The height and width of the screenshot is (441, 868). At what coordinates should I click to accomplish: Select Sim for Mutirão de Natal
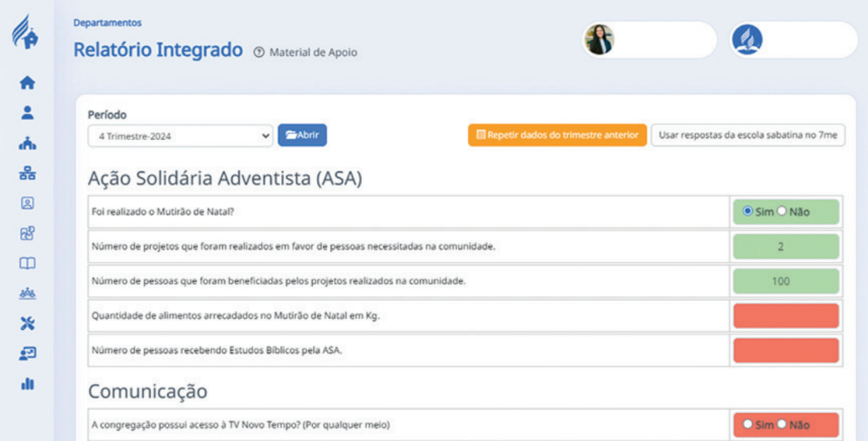[x=748, y=211]
